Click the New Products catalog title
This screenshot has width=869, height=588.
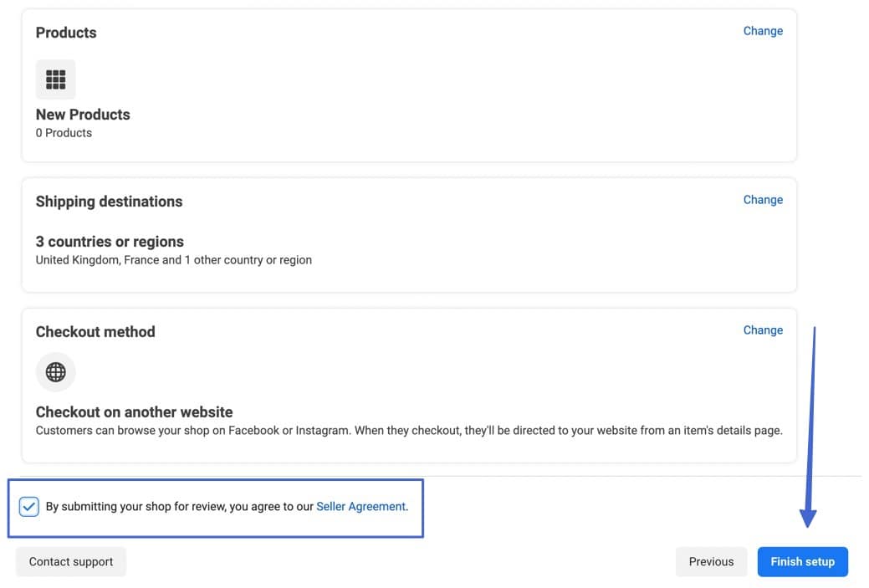83,115
